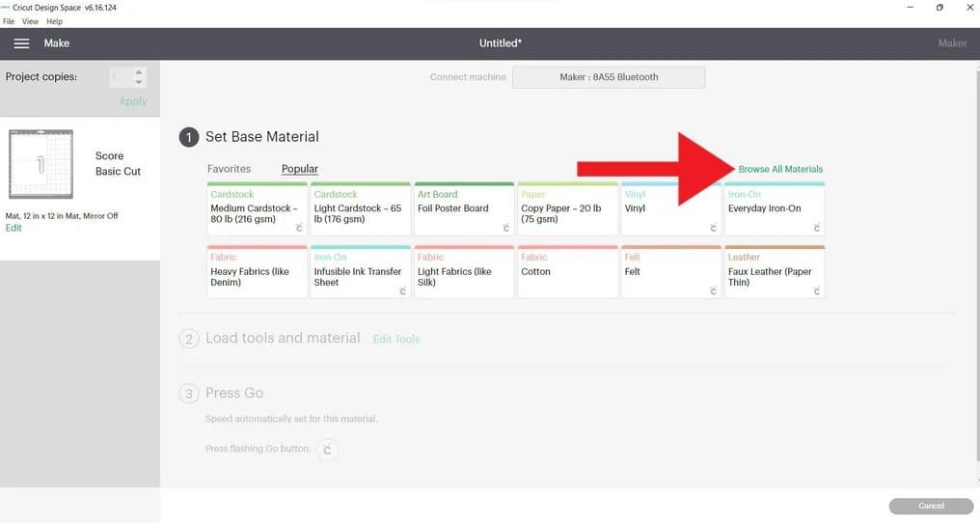Choose the Cotton fabric material card
980x523 pixels.
pyautogui.click(x=567, y=272)
